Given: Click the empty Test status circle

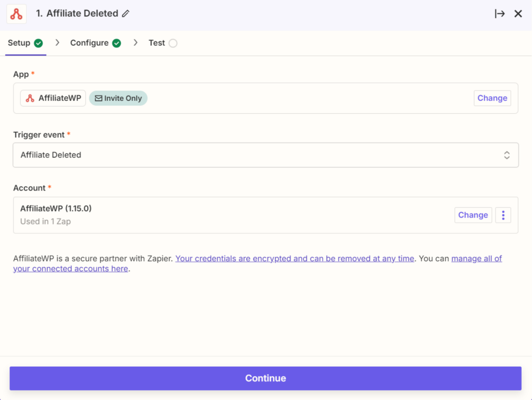Looking at the screenshot, I should click(173, 43).
